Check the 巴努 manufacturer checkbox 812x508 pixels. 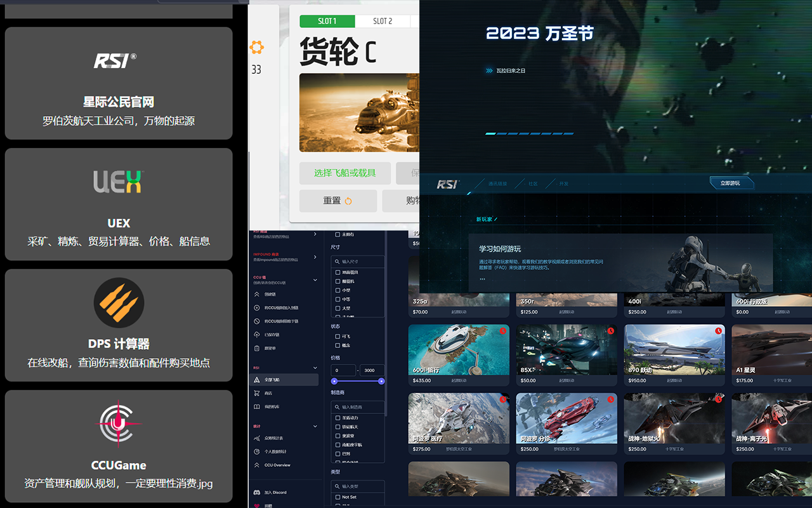pyautogui.click(x=337, y=453)
